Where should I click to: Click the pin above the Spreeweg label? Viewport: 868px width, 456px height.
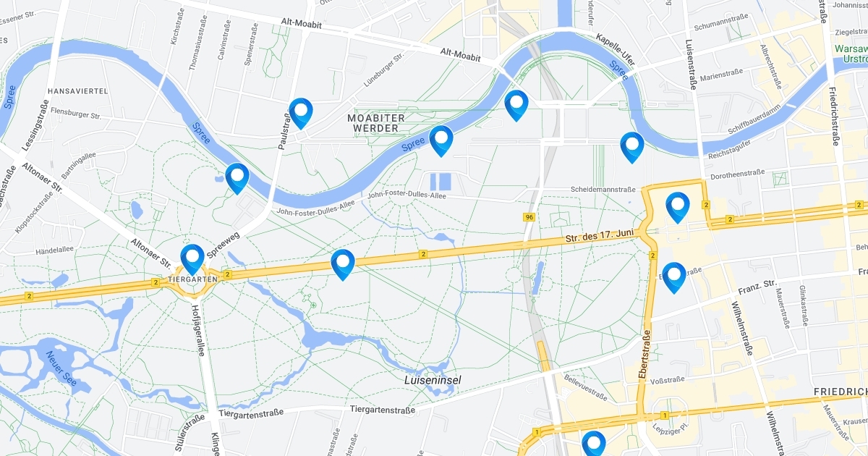[237, 178]
